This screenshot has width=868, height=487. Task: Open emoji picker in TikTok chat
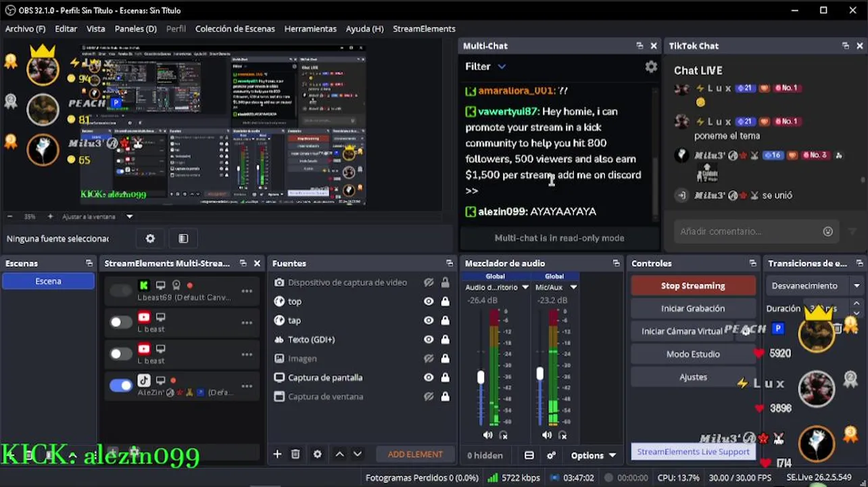[827, 231]
